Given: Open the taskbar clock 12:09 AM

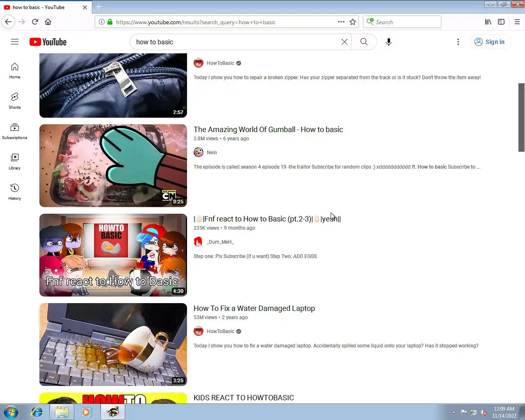Looking at the screenshot, I should point(504,412).
